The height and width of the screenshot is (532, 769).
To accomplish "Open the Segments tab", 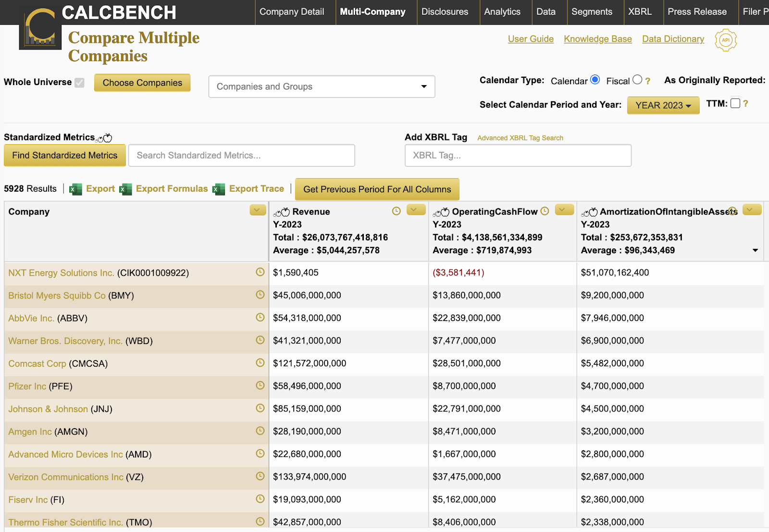I will click(592, 12).
